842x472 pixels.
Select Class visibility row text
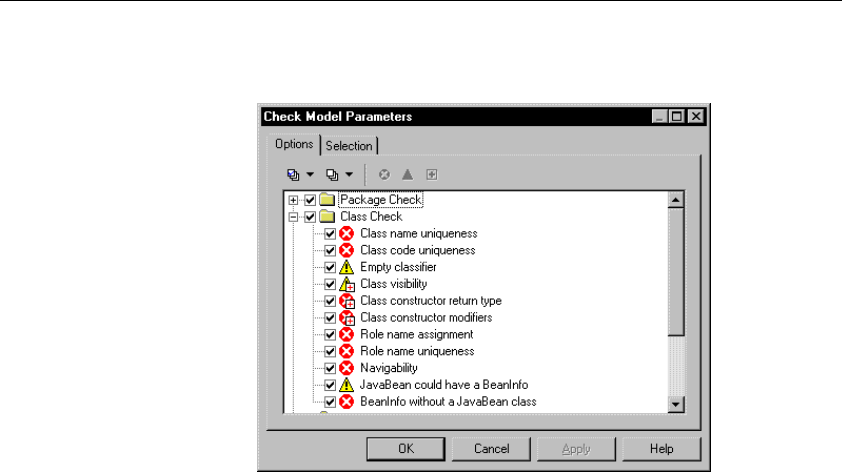coord(394,284)
